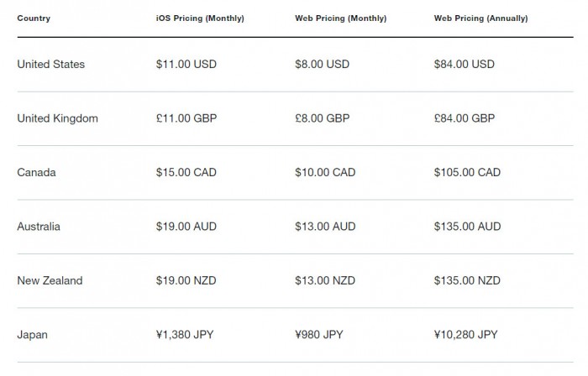
Task: Click the $19.00 AUD iOS price
Action: point(186,227)
